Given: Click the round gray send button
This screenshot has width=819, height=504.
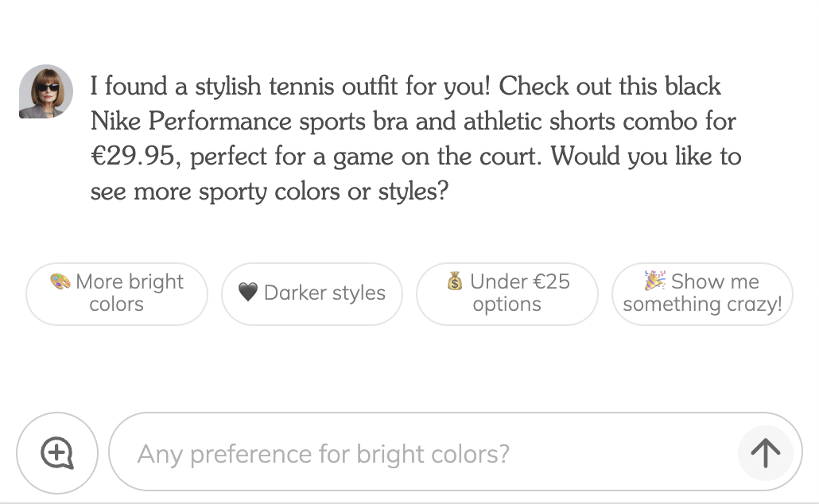Looking at the screenshot, I should pyautogui.click(x=765, y=453).
